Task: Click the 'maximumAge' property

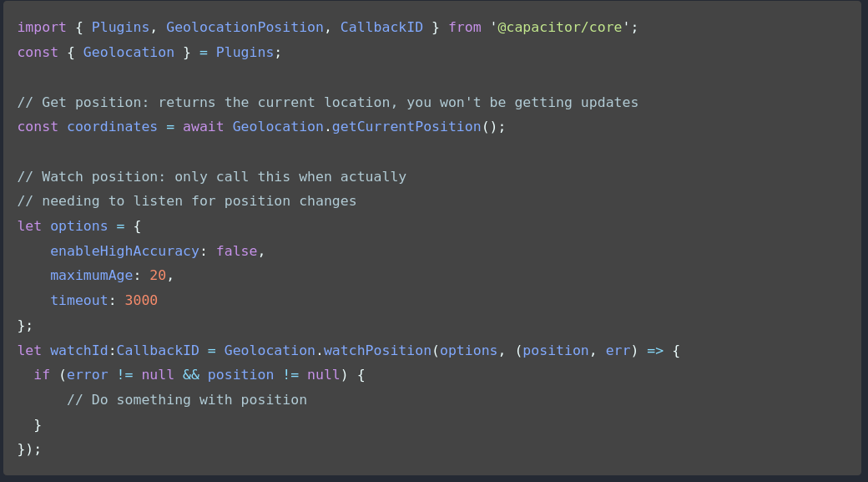Action: pyautogui.click(x=91, y=276)
